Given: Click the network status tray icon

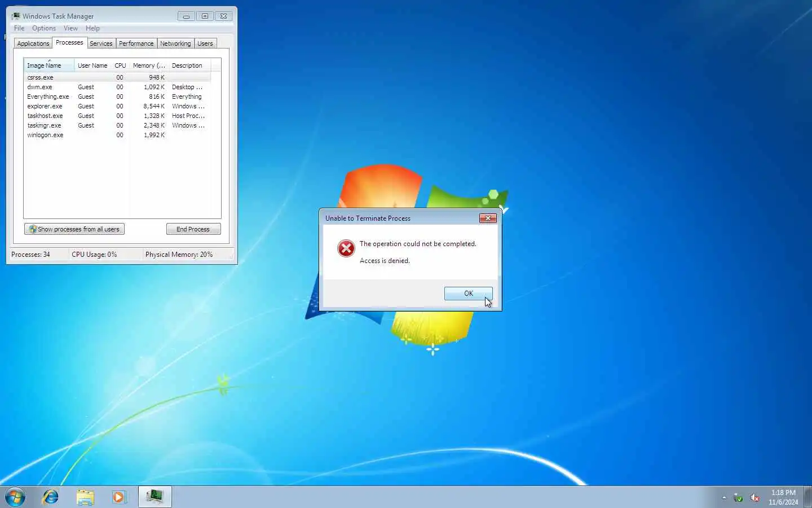Looking at the screenshot, I should (738, 498).
